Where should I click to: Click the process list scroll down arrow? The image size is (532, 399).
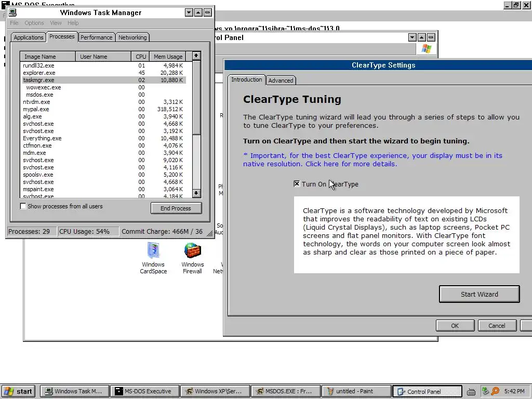196,193
